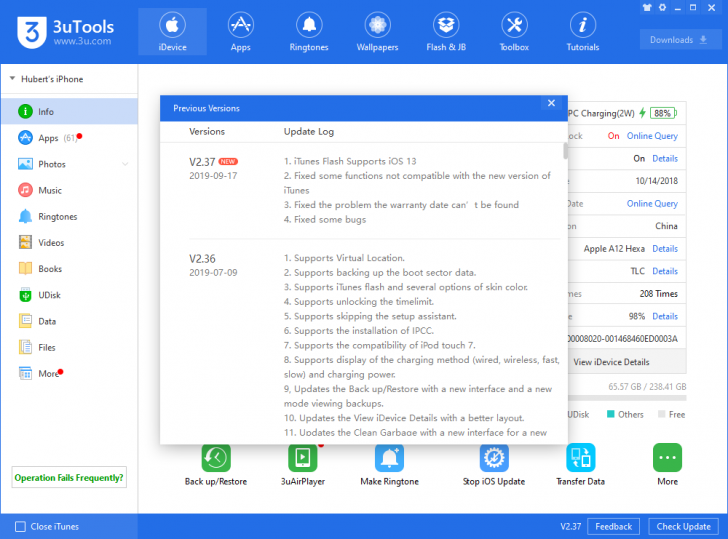Image resolution: width=728 pixels, height=539 pixels.
Task: Select Photos in the sidebar
Action: 69,164
